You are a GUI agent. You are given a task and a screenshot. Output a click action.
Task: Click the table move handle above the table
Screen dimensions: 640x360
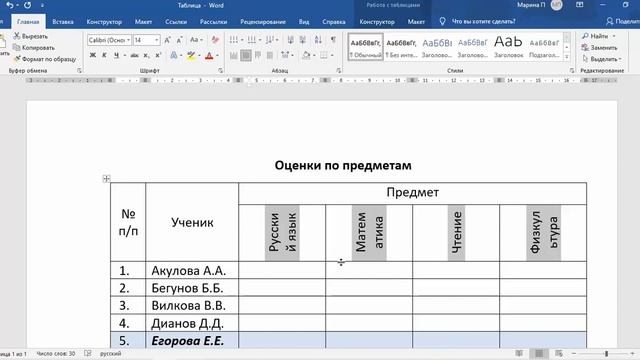coord(106,179)
